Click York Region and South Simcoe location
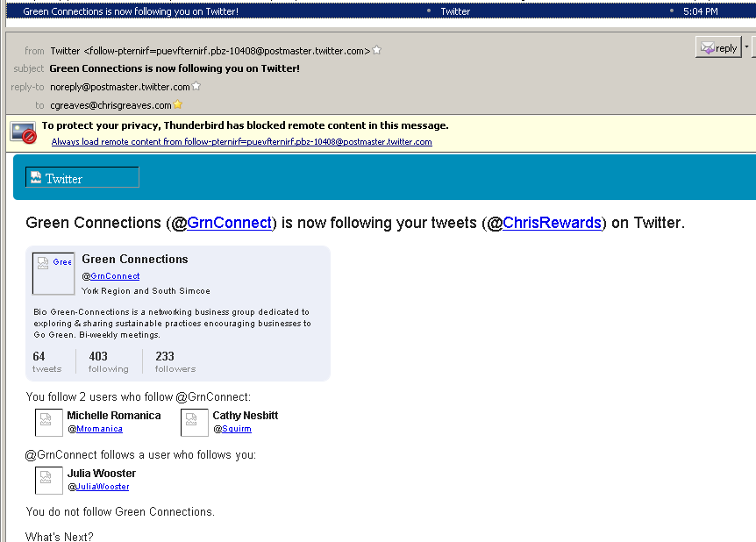 (x=146, y=291)
